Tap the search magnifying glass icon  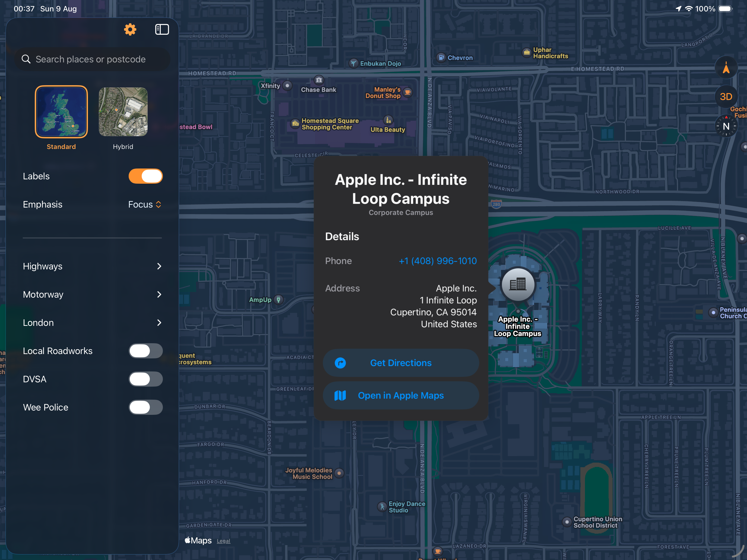point(26,59)
